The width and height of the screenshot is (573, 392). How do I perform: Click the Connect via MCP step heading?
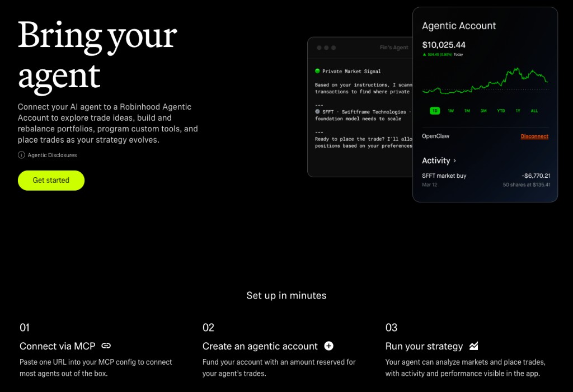click(x=58, y=346)
